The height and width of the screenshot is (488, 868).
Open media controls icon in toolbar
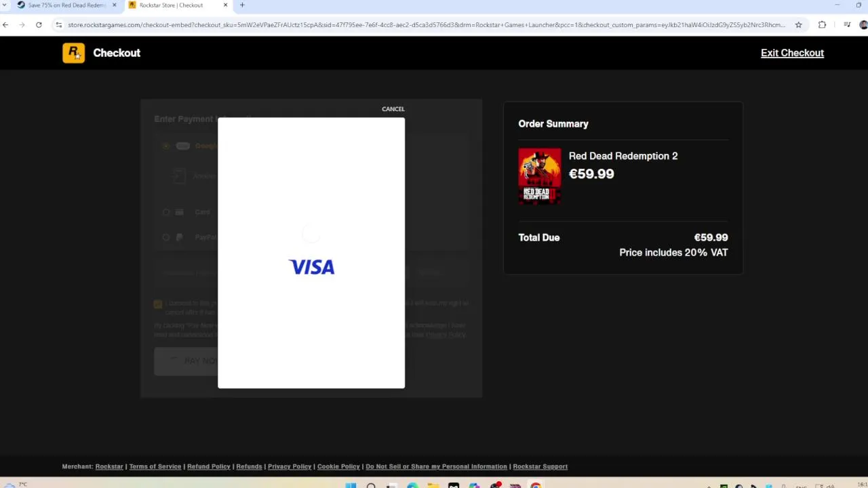point(847,25)
